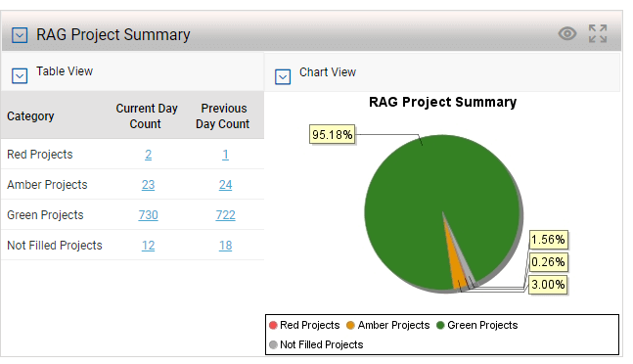Click the 95.18% chart label
Screen dimensions: 633x364
pos(333,134)
